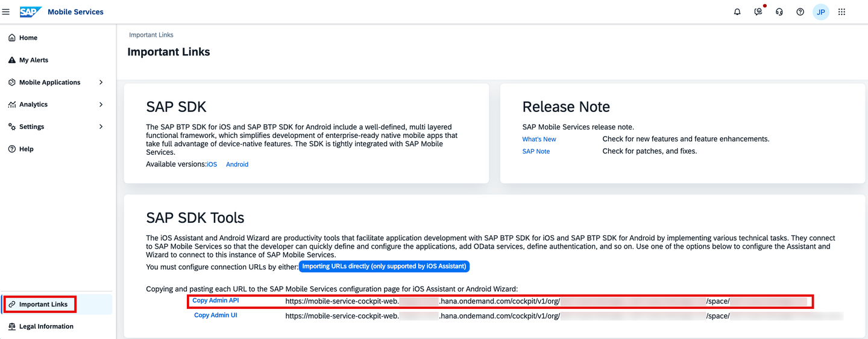
Task: Open the SAP Note link
Action: point(536,151)
